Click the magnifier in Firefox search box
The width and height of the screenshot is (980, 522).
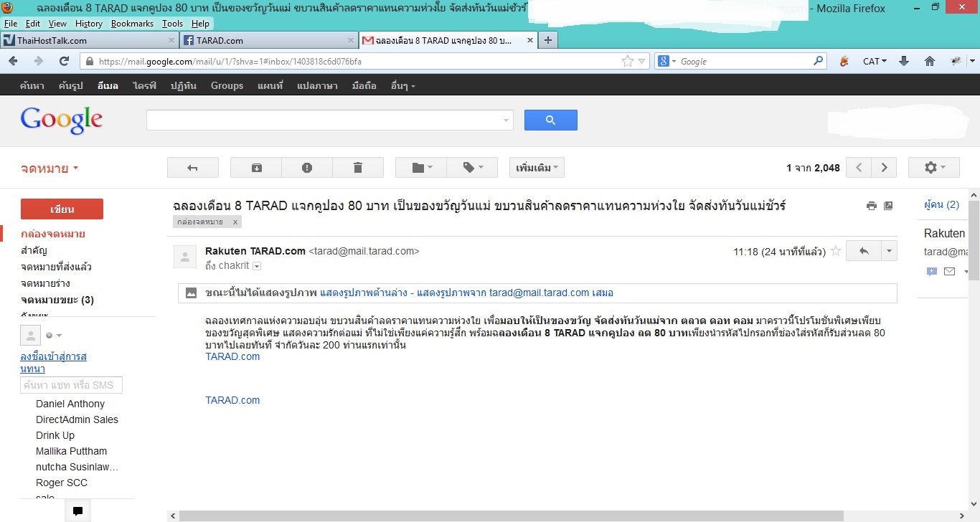819,61
